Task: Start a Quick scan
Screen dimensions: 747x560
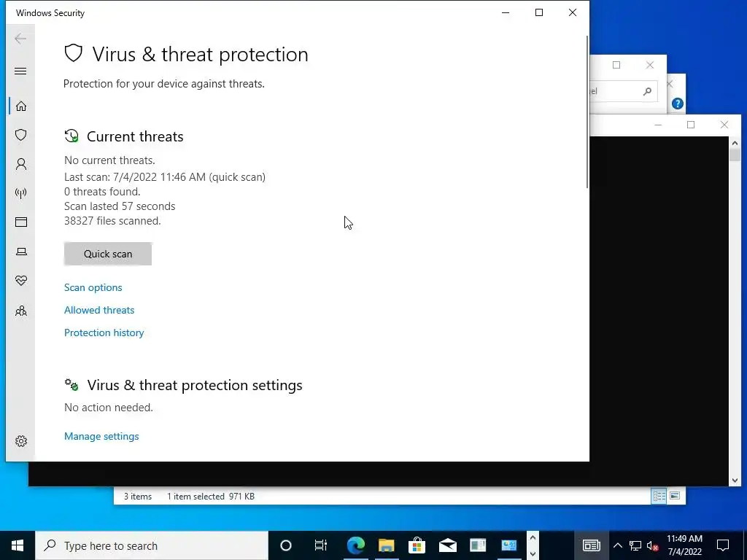Action: pos(108,254)
